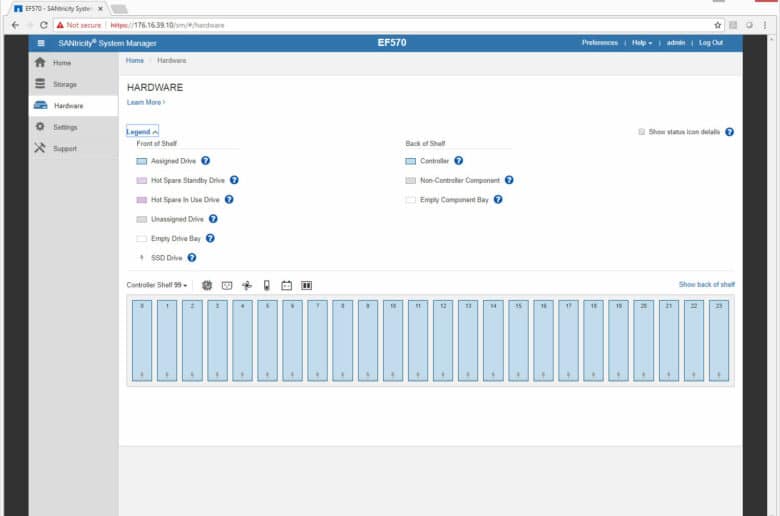Open help for Unassigned Drive legend
The width and height of the screenshot is (780, 516).
pyautogui.click(x=213, y=218)
